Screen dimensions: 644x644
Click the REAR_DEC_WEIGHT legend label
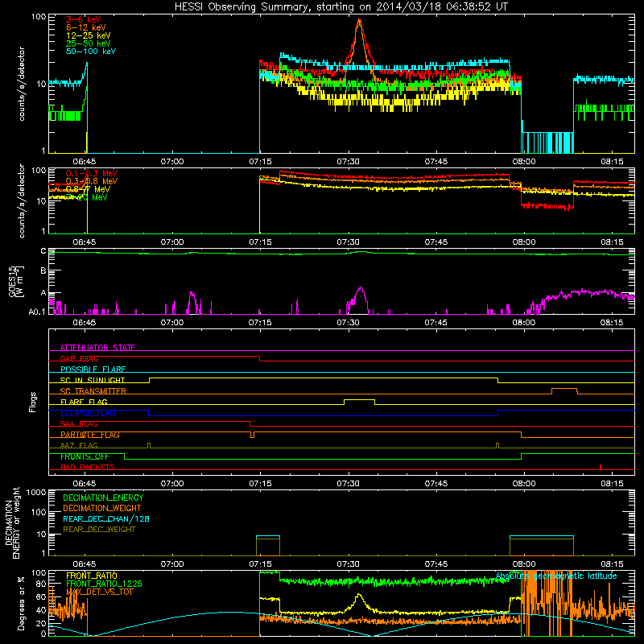coord(99,530)
